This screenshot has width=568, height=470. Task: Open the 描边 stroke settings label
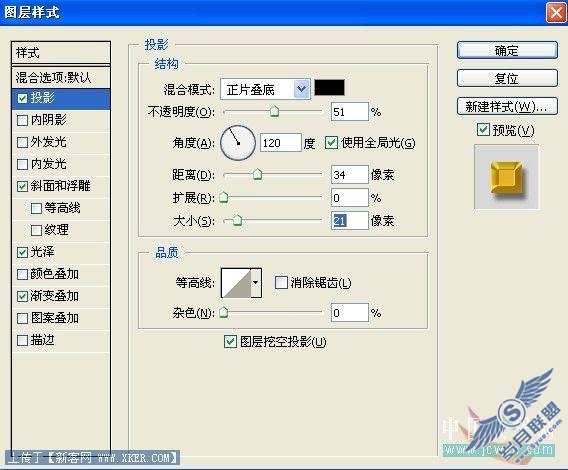(x=42, y=340)
